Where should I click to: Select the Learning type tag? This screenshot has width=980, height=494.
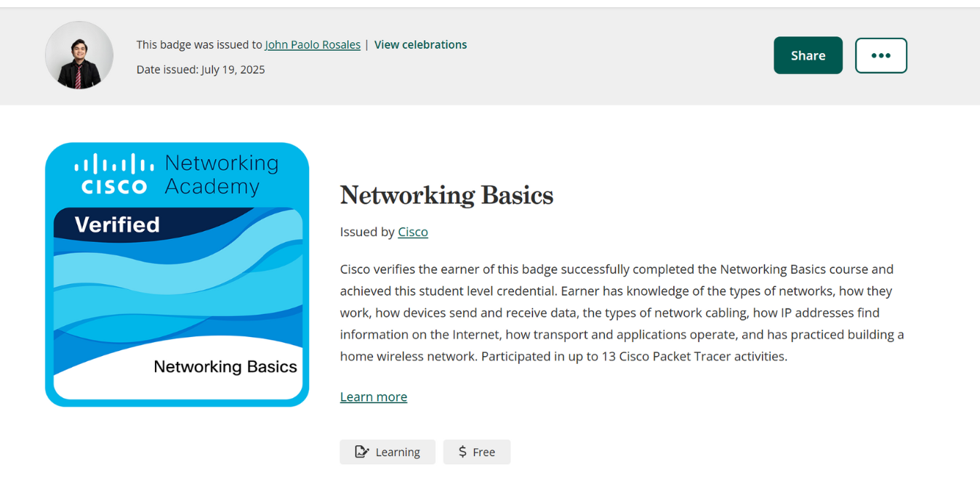[x=387, y=451]
